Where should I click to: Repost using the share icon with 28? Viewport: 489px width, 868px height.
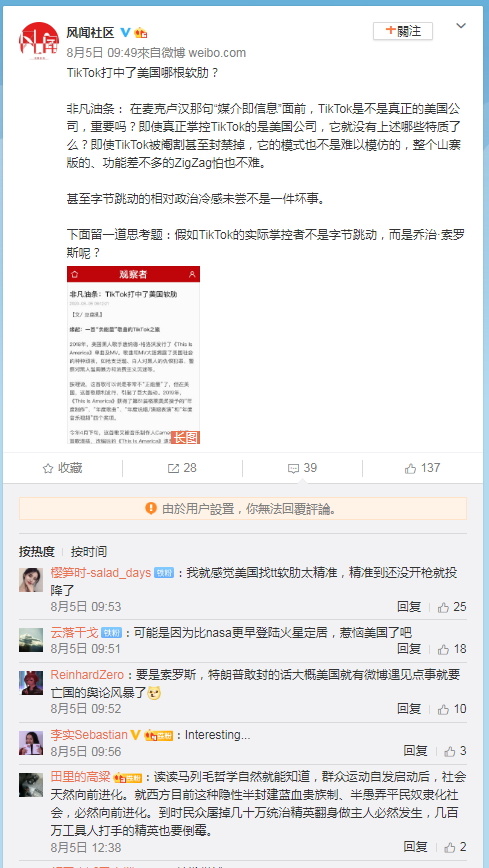(182, 468)
